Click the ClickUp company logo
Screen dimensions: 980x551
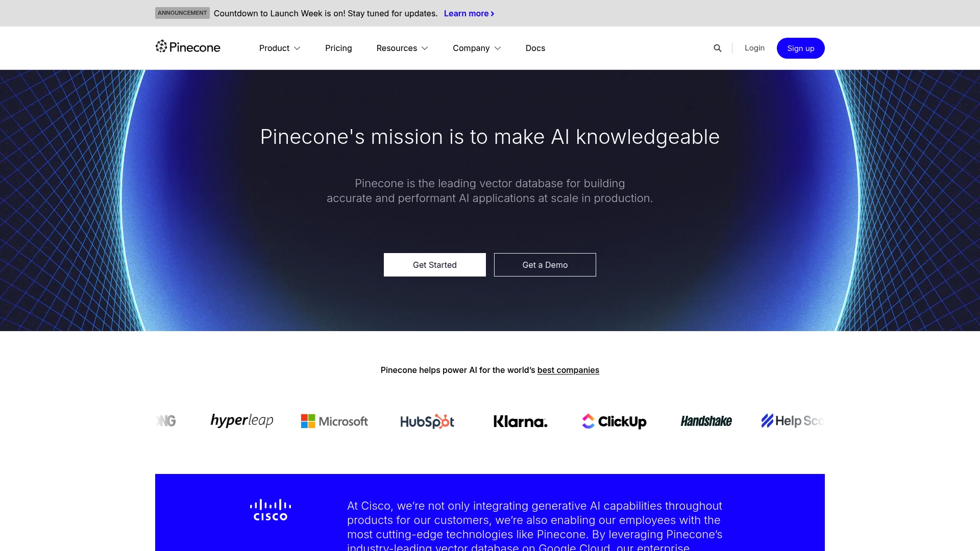point(613,421)
